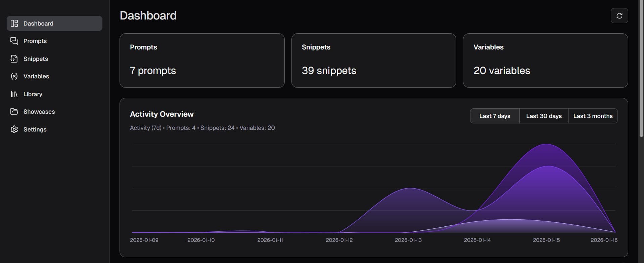Click the Variables (x) icon
The height and width of the screenshot is (263, 644).
[14, 76]
